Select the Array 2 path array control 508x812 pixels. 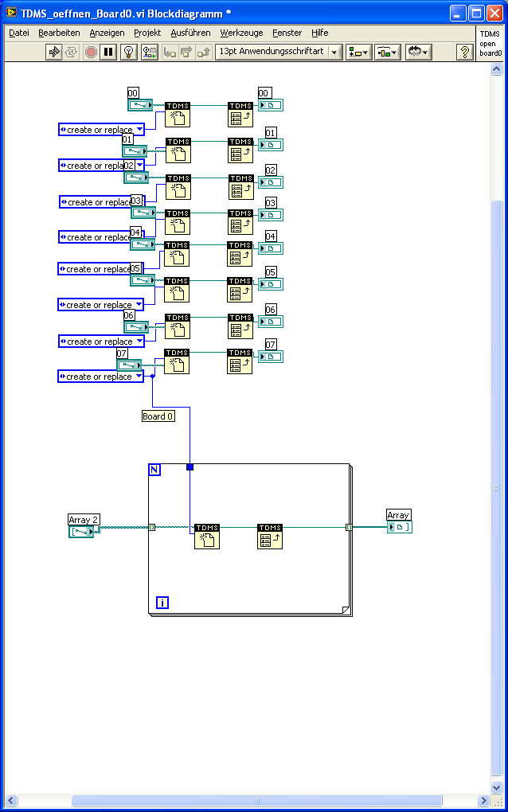point(81,531)
